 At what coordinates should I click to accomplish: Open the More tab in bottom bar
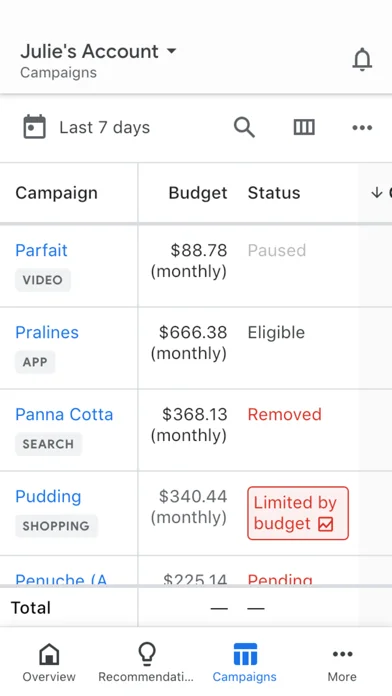click(342, 663)
